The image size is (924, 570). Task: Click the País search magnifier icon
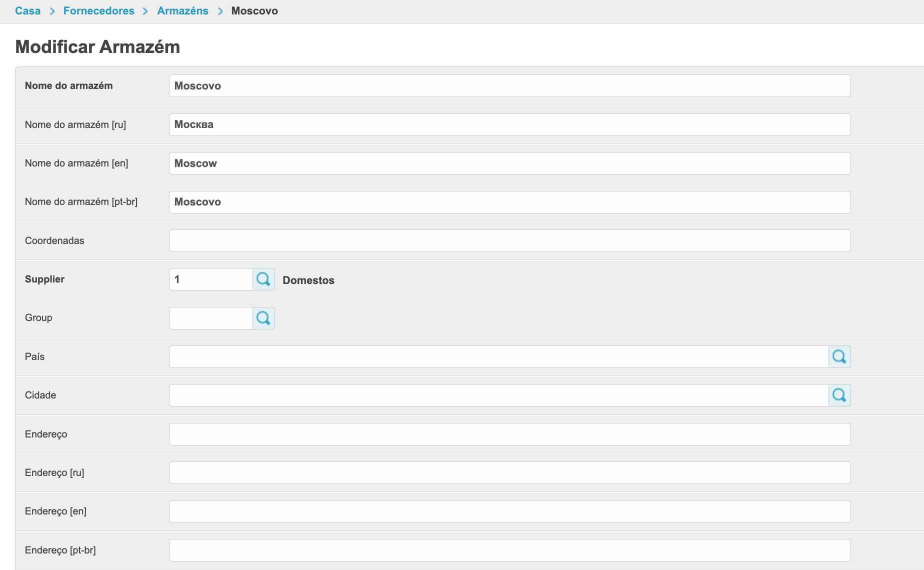coord(839,356)
